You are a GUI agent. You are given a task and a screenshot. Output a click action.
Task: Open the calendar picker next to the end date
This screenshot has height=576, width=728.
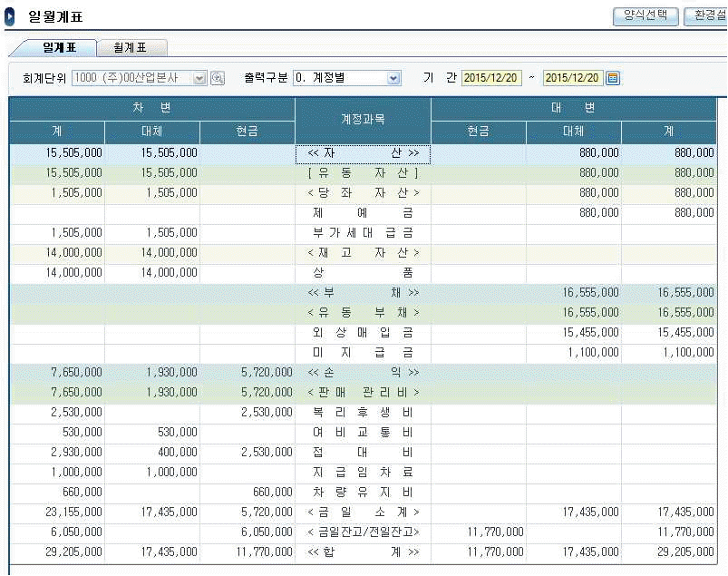(x=613, y=78)
